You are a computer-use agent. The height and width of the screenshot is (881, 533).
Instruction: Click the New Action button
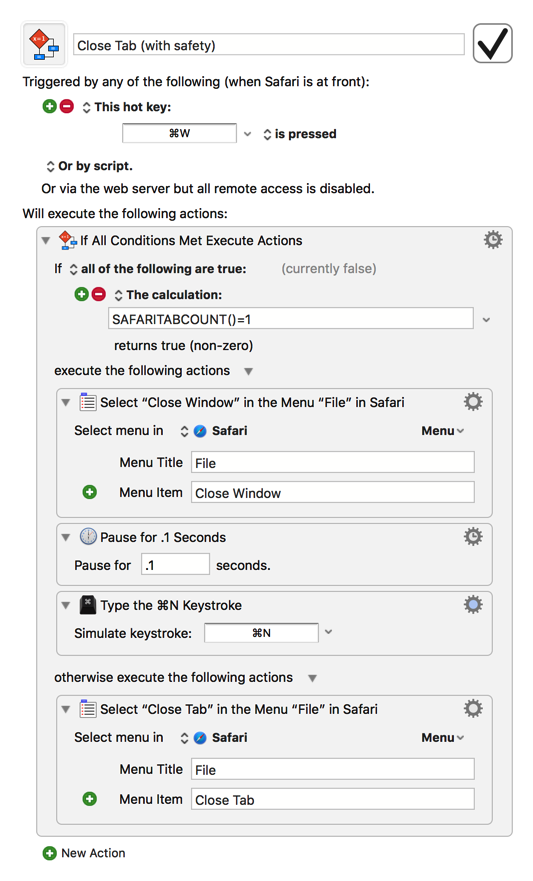pyautogui.click(x=84, y=853)
